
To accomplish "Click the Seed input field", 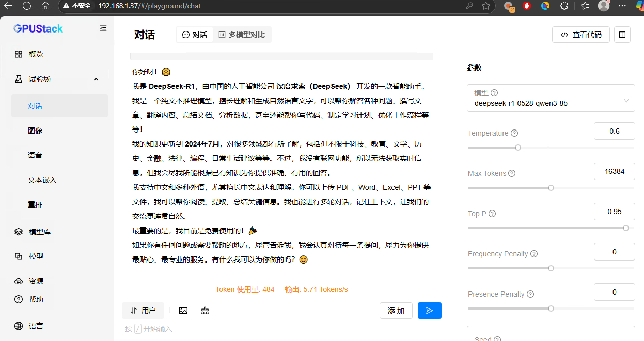I will point(551,333).
